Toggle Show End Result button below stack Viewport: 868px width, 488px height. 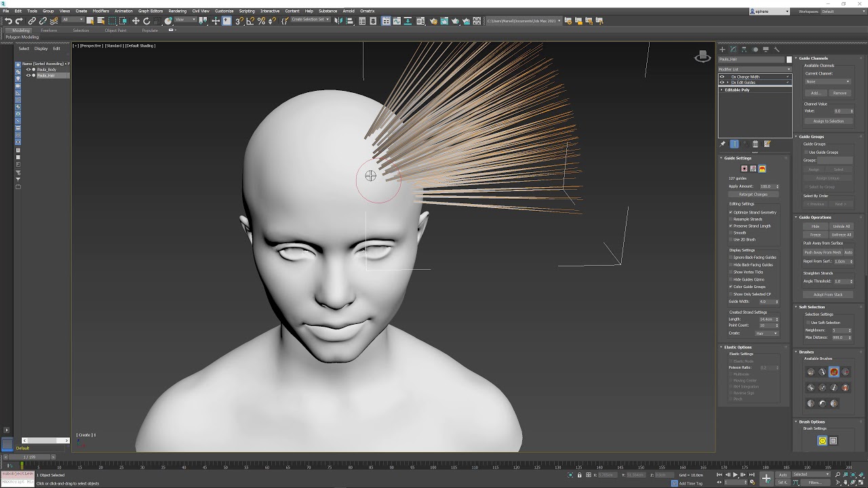tap(734, 144)
